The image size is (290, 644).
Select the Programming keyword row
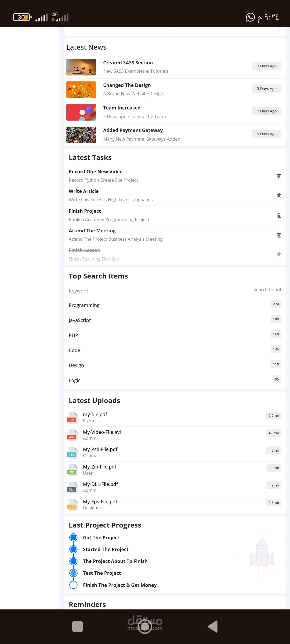[x=84, y=305]
